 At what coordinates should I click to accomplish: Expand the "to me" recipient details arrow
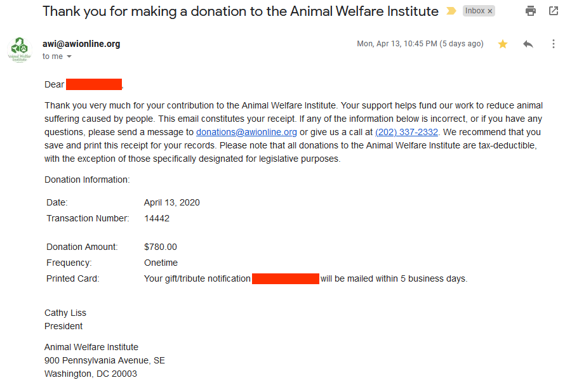(69, 56)
